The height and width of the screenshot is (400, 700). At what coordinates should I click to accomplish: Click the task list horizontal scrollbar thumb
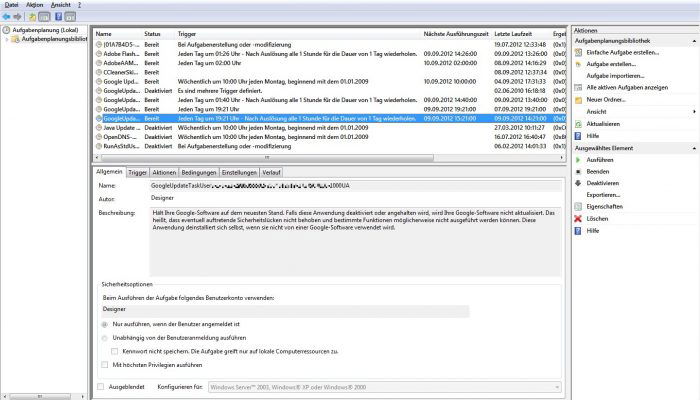(267, 158)
